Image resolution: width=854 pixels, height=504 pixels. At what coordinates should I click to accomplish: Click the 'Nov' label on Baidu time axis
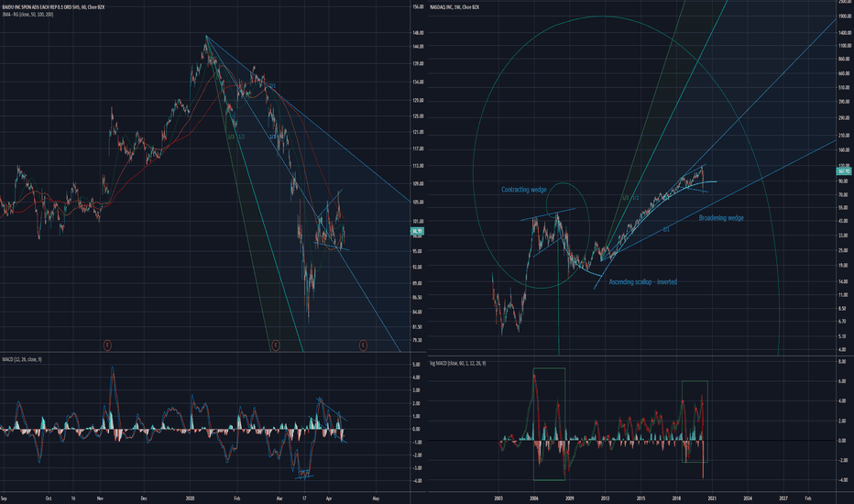(100, 498)
